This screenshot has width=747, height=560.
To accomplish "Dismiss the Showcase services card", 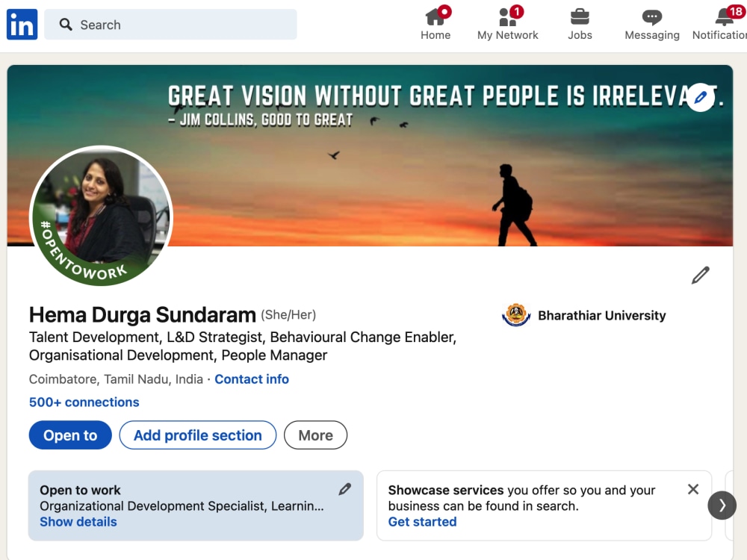I will 693,489.
